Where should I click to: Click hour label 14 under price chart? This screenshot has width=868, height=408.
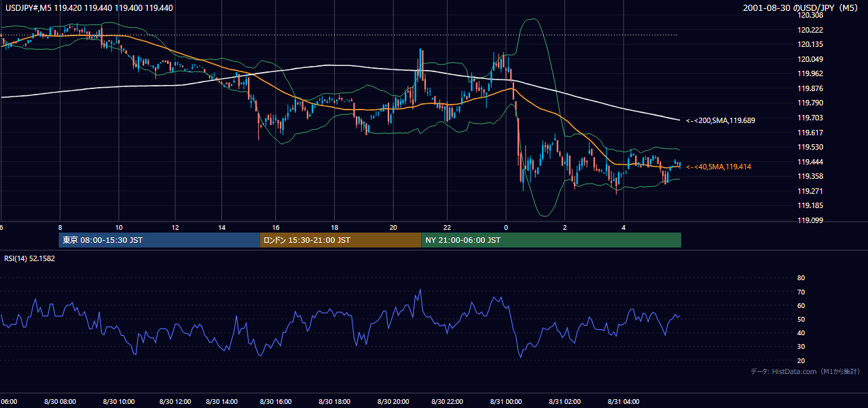point(221,227)
